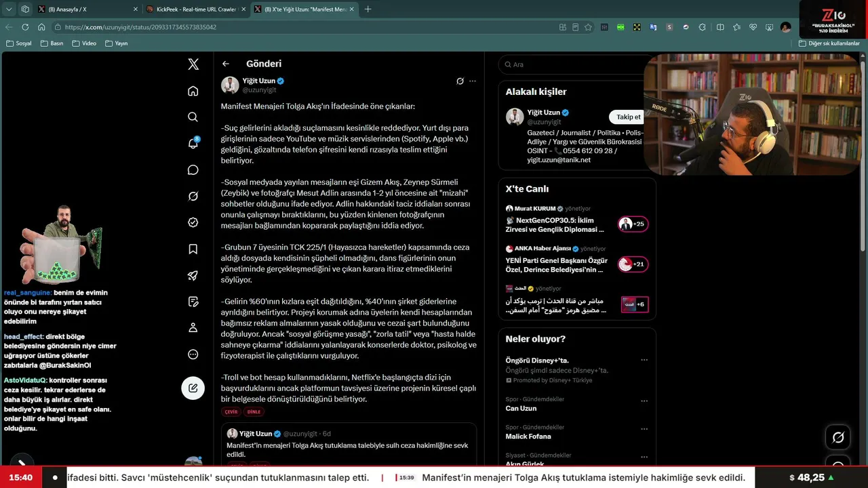
Task: Open Grok icon in left sidebar
Action: click(x=193, y=196)
